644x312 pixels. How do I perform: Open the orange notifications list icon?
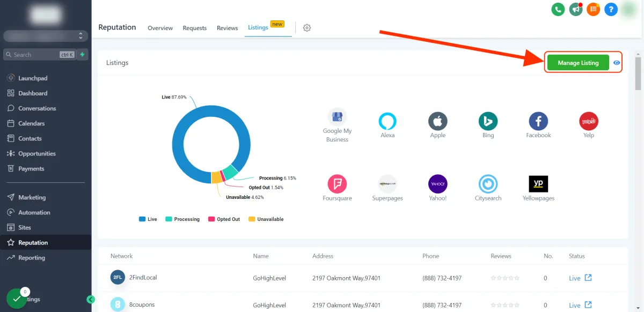point(593,9)
